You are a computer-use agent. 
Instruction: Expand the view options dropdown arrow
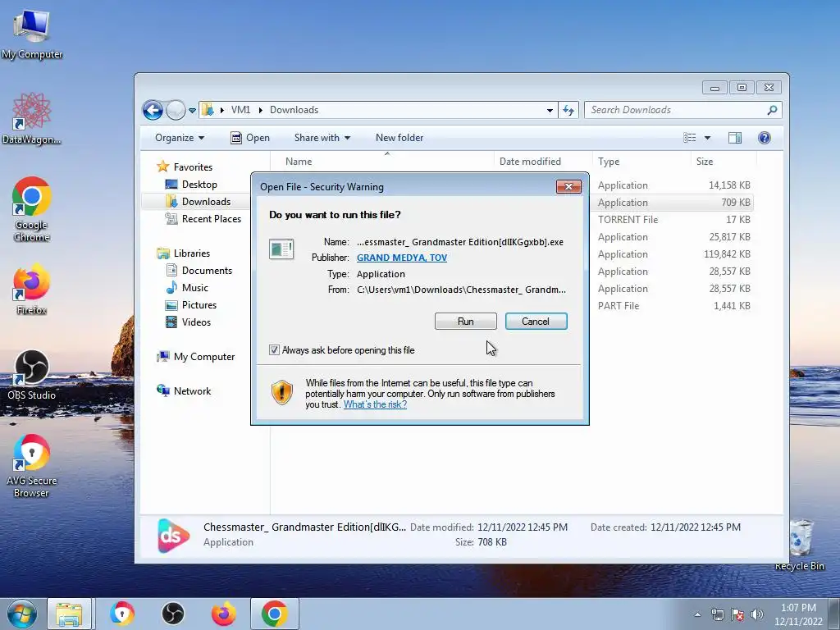tap(707, 138)
